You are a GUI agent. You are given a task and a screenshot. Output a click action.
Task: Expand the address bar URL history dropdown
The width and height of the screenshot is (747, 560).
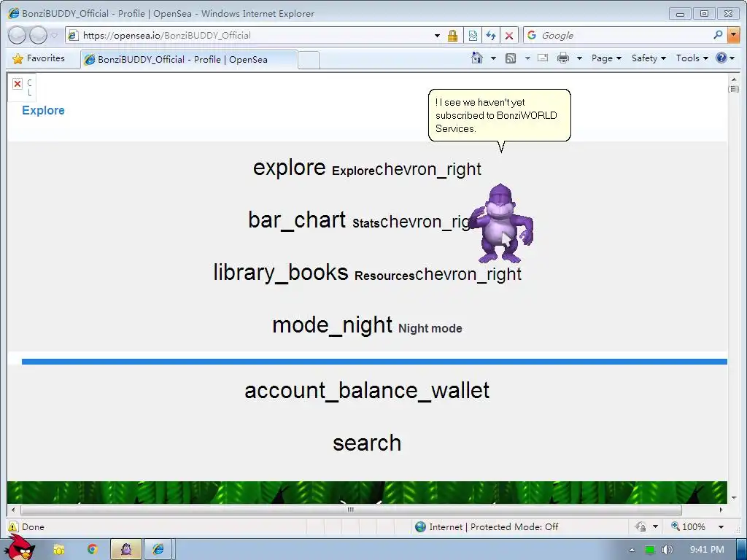(437, 36)
